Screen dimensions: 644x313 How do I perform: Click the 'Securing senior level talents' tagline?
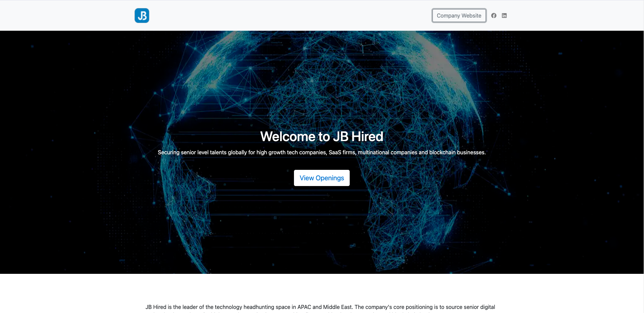[322, 152]
